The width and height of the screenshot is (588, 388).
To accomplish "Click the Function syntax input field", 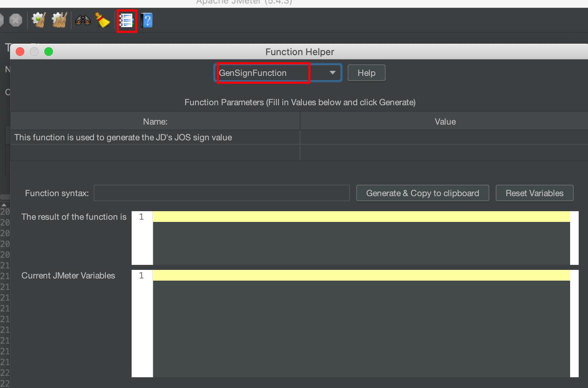I will coord(221,193).
